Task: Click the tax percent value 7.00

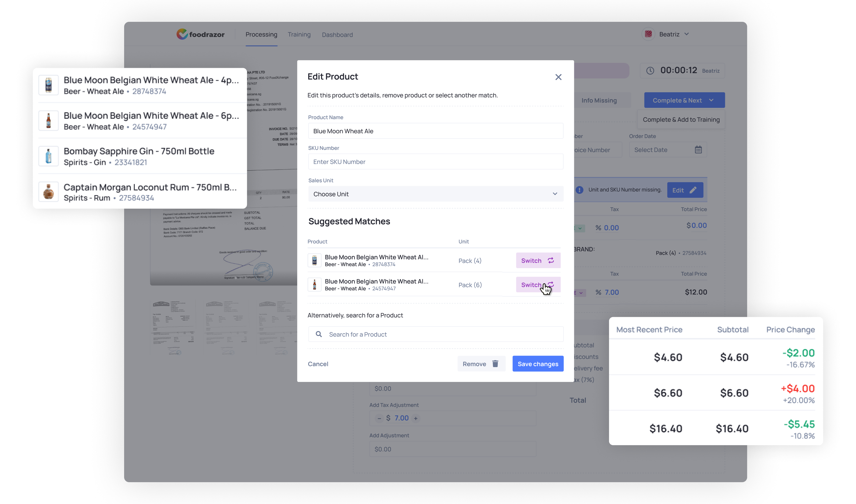Action: (611, 292)
